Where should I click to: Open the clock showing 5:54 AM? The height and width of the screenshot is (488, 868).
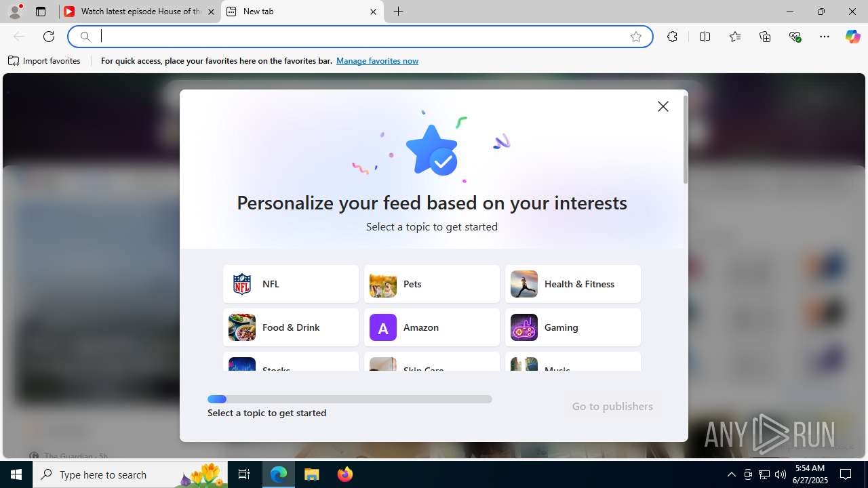pyautogui.click(x=810, y=474)
